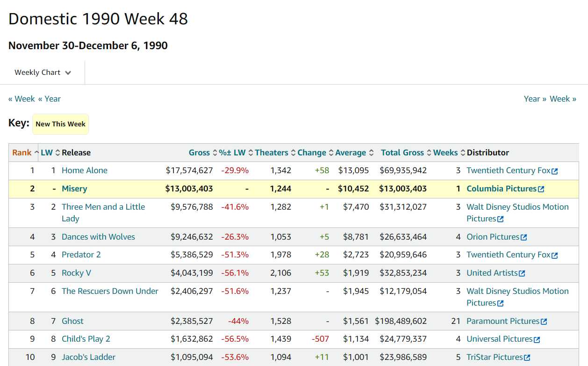Image resolution: width=588 pixels, height=366 pixels.
Task: Click the Domestic 1990 Week 48 heading
Action: 98,19
